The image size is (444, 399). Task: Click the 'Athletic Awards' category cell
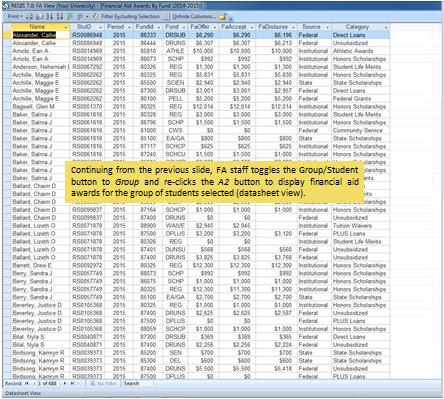[360, 51]
